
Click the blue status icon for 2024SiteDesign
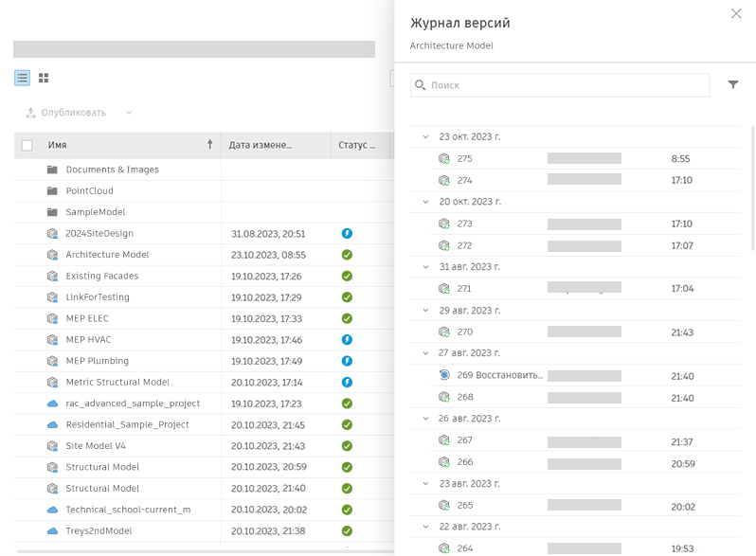coord(347,233)
